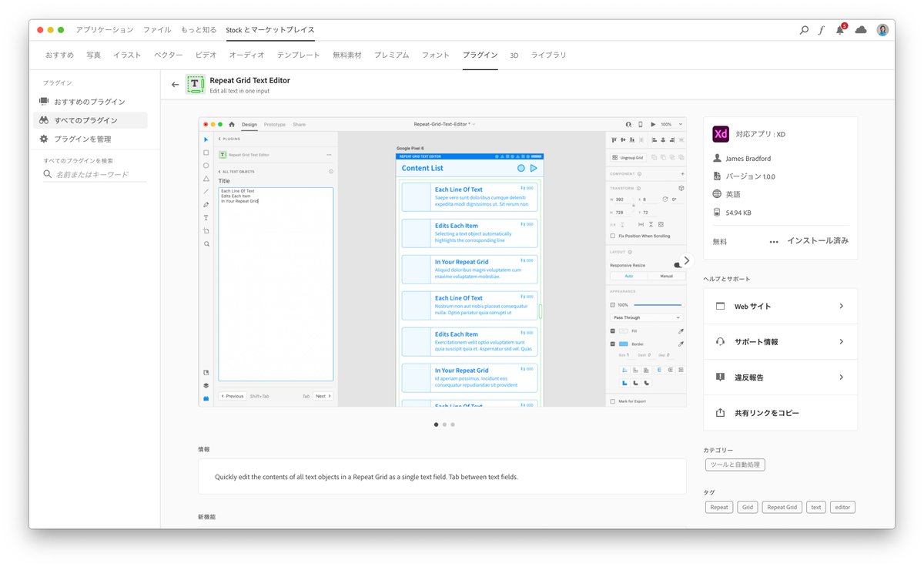Open the fonts 'f' icon
The height and width of the screenshot is (567, 924).
click(822, 30)
